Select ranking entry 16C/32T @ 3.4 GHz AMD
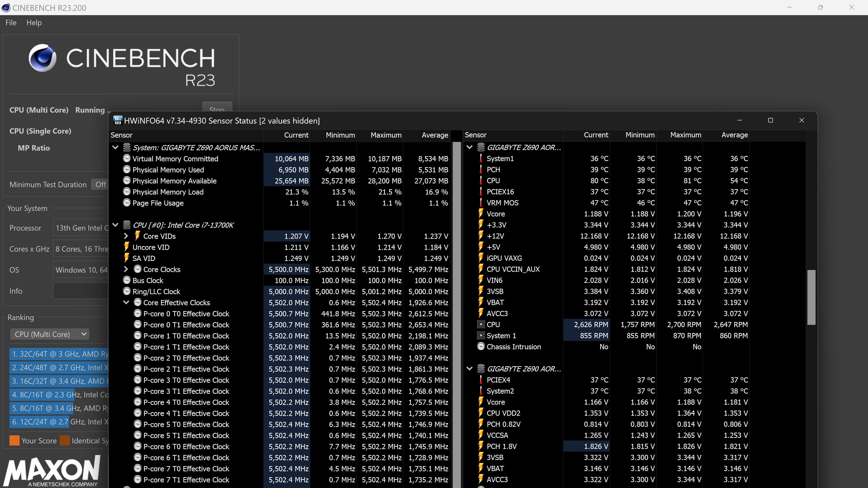Screen dimensions: 868x488 point(59,381)
